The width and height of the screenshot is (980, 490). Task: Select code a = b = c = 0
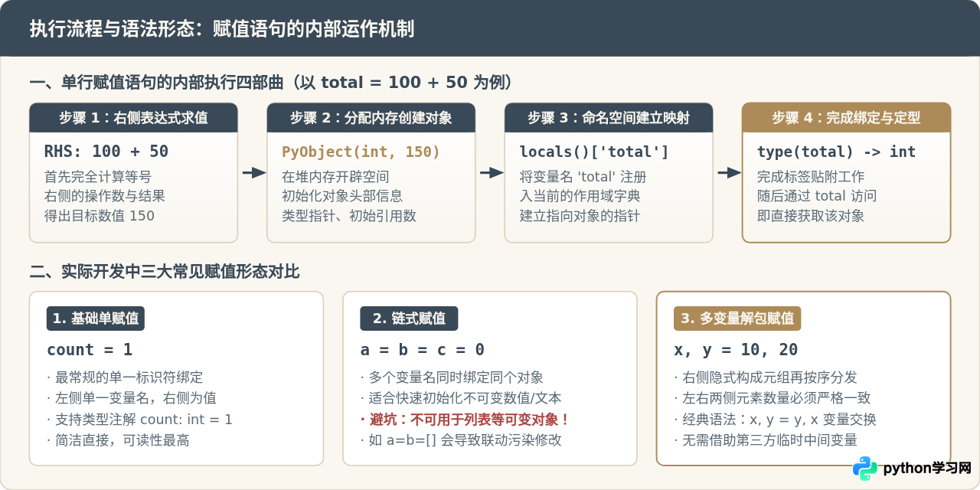423,350
